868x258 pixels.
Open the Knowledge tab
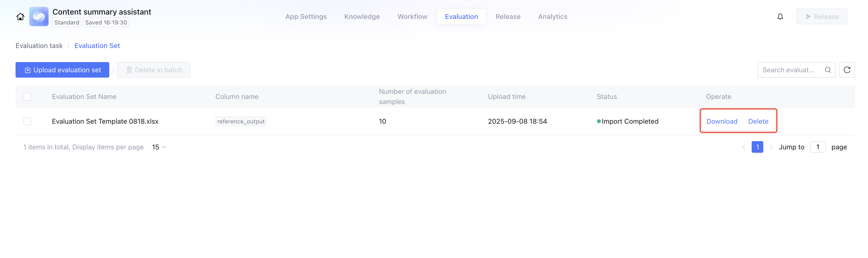[362, 16]
